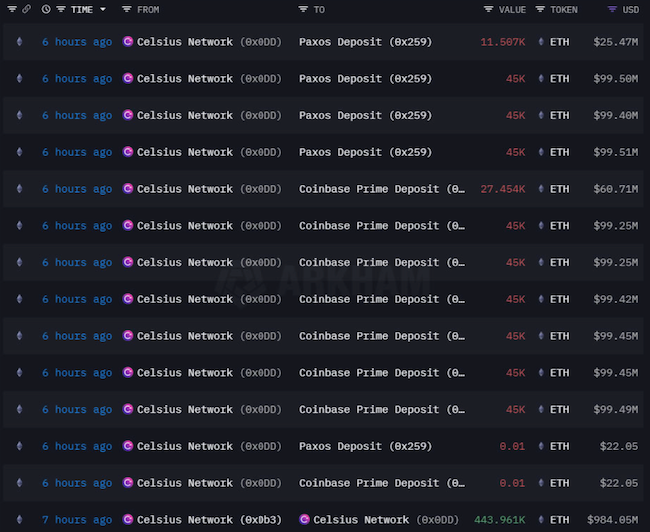
Task: Click the clock icon beside TIME
Action: click(46, 9)
